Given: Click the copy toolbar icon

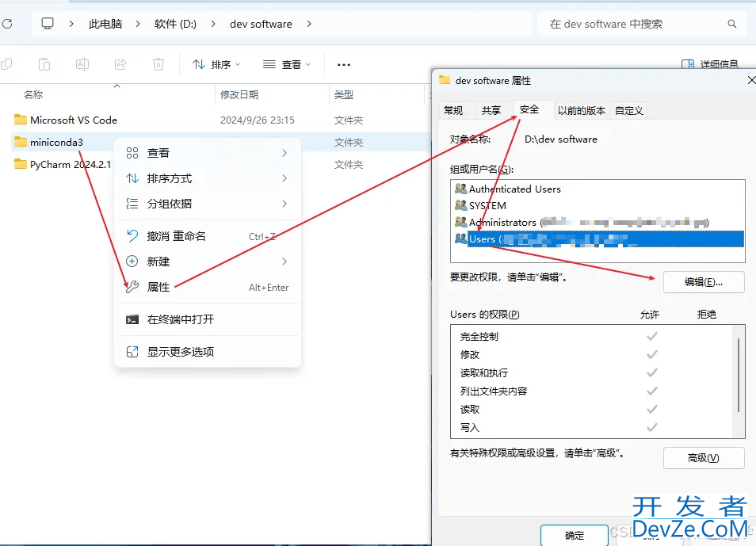Looking at the screenshot, I should point(7,64).
